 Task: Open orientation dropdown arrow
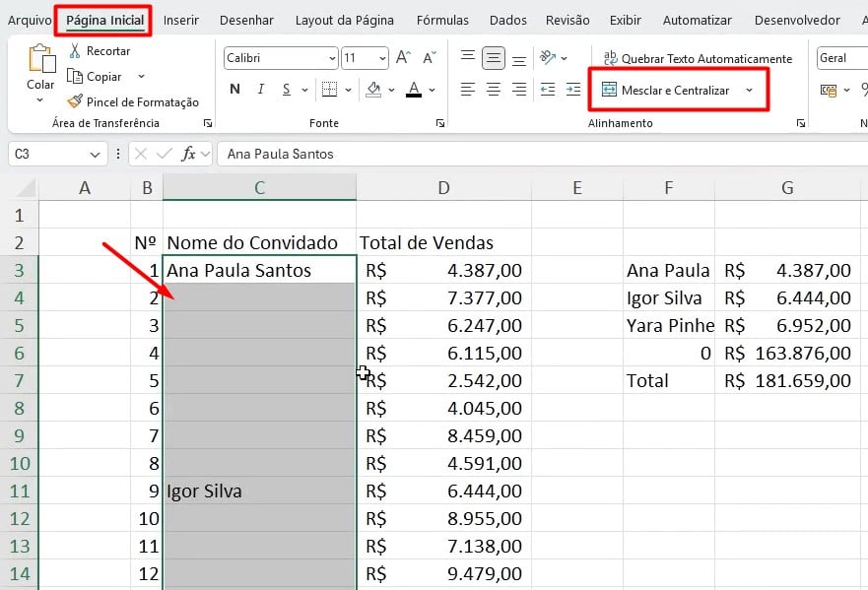[x=565, y=58]
